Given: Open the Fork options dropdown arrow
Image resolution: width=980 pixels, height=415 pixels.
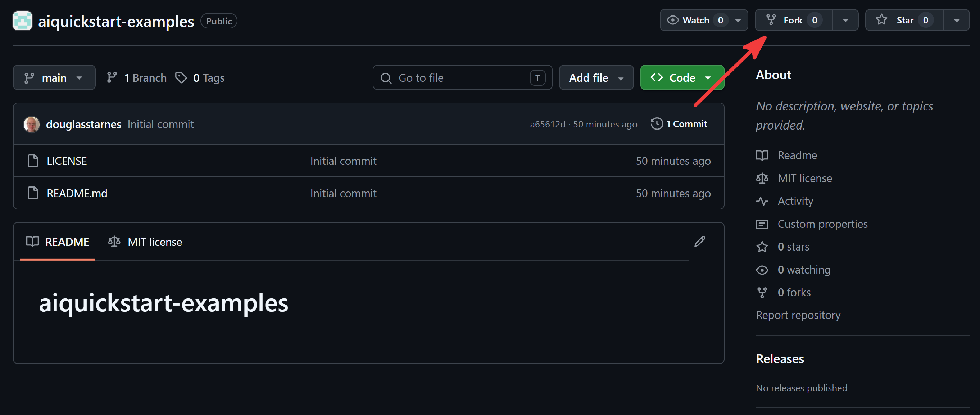Looking at the screenshot, I should pyautogui.click(x=845, y=20).
